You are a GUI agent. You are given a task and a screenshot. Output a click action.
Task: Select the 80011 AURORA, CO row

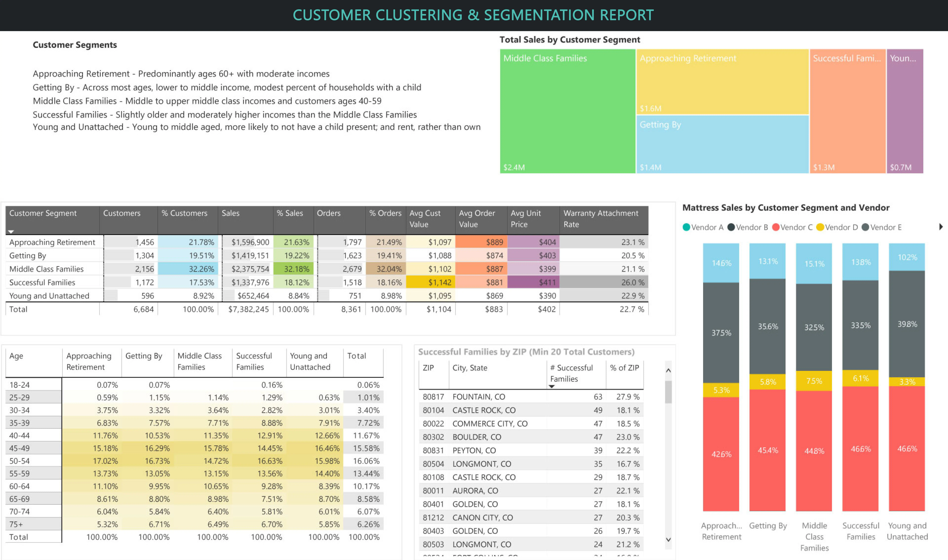coord(531,491)
